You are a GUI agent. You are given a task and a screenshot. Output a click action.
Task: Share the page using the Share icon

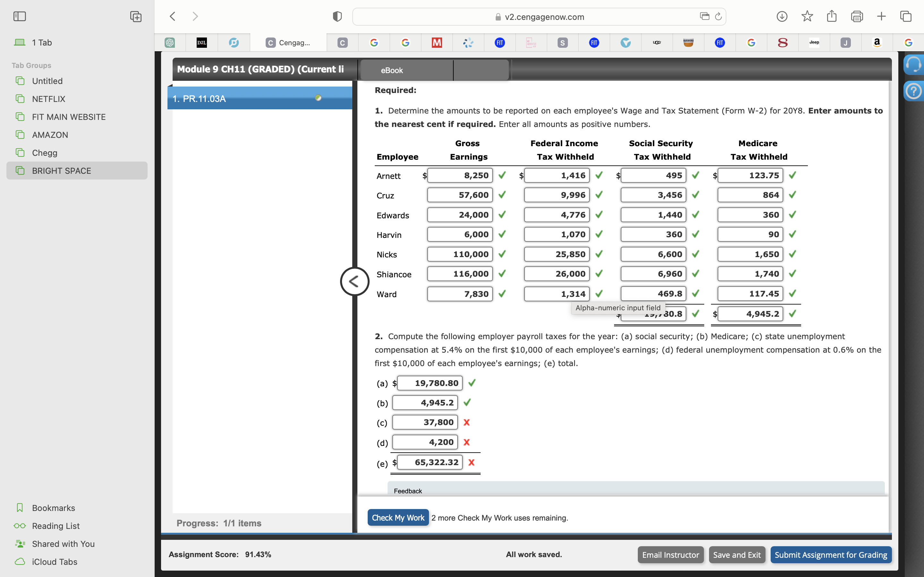[x=832, y=16]
